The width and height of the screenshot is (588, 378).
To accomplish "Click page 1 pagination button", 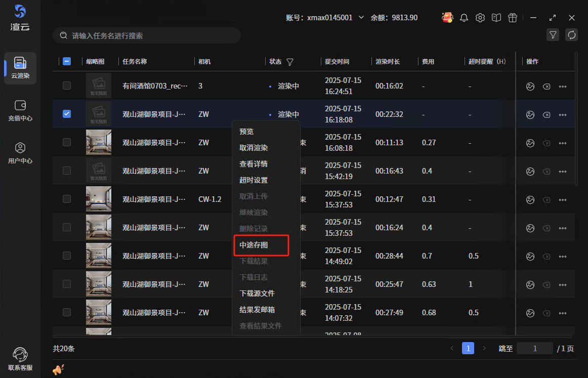I will [468, 348].
